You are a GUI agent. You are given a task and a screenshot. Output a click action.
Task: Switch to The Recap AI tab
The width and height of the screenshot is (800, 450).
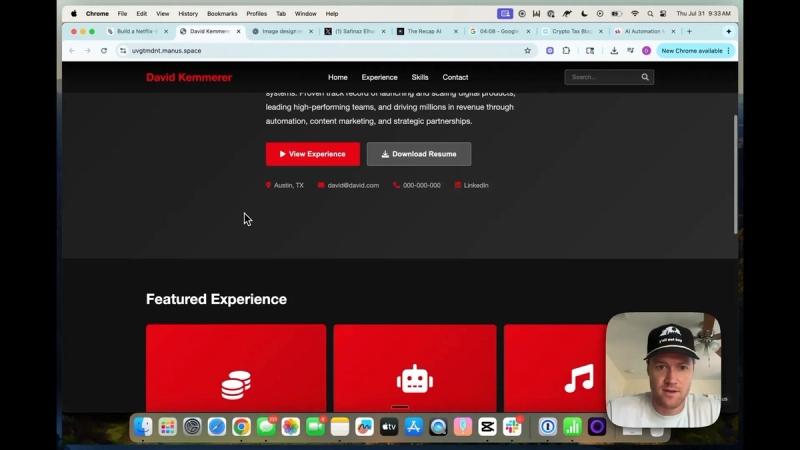[x=427, y=31]
